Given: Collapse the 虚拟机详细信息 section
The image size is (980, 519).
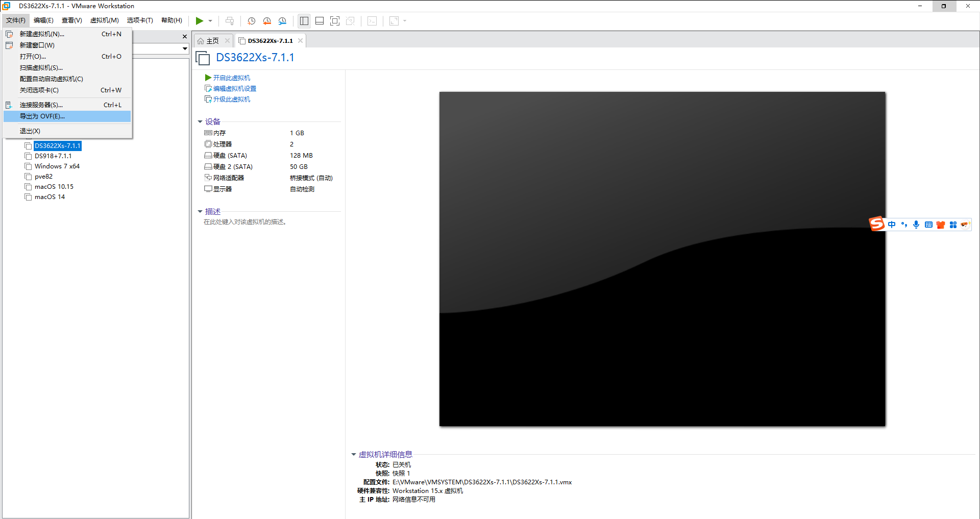Looking at the screenshot, I should coord(353,455).
